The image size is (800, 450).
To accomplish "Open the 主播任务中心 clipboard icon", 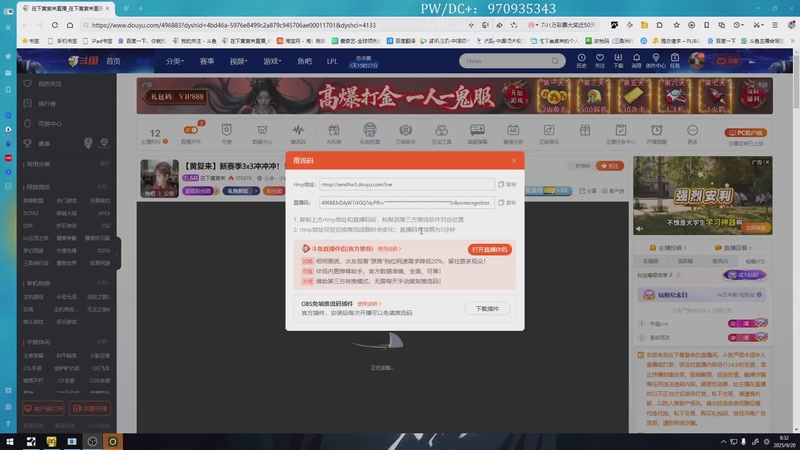I will coord(620,134).
